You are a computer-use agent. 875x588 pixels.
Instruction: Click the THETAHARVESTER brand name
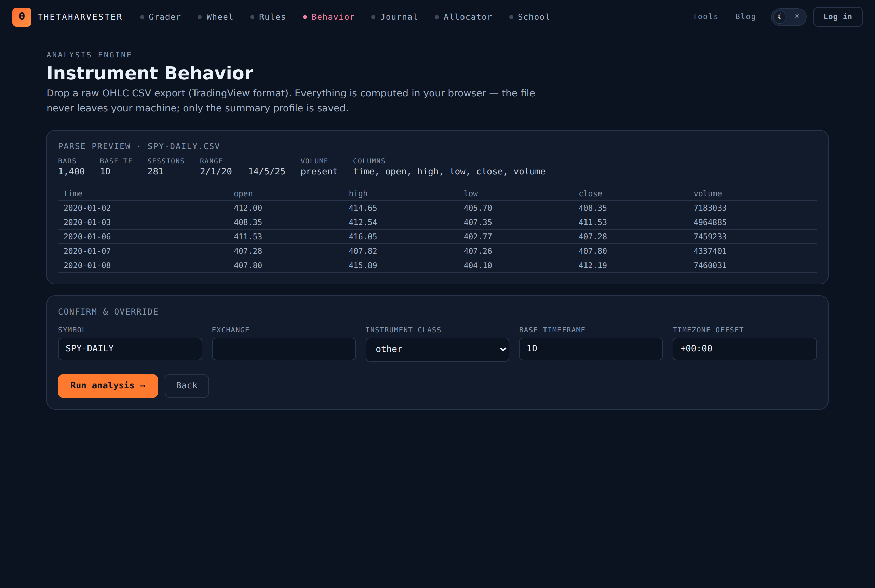[x=80, y=17]
